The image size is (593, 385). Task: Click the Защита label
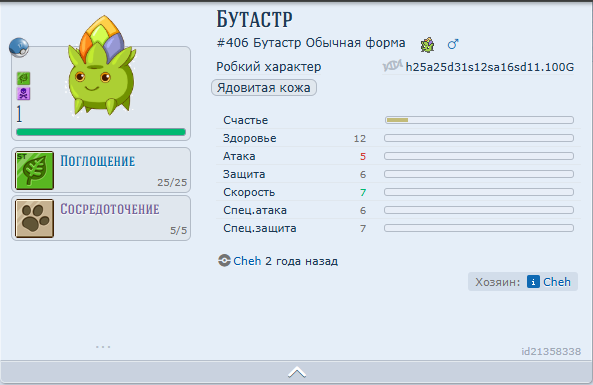click(x=244, y=174)
